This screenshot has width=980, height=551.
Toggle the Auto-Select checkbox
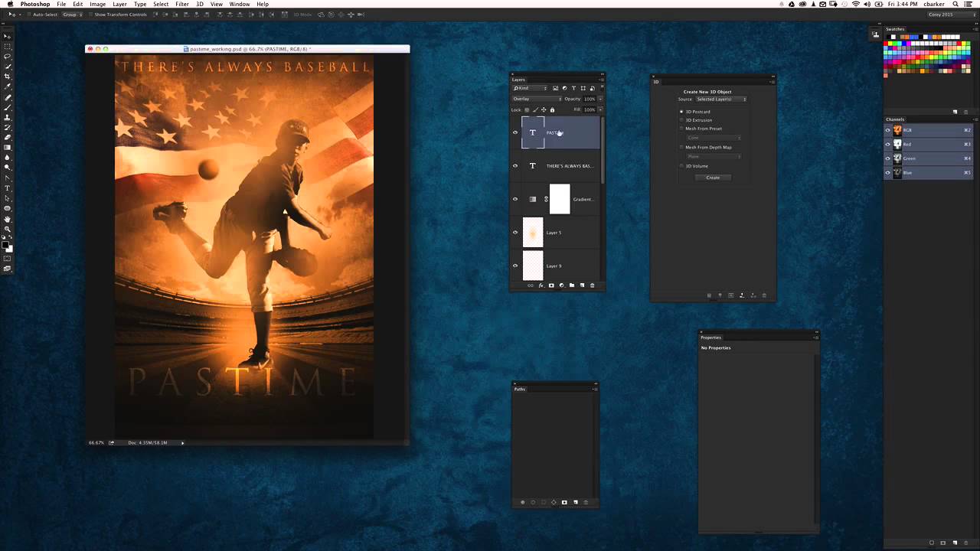click(29, 15)
